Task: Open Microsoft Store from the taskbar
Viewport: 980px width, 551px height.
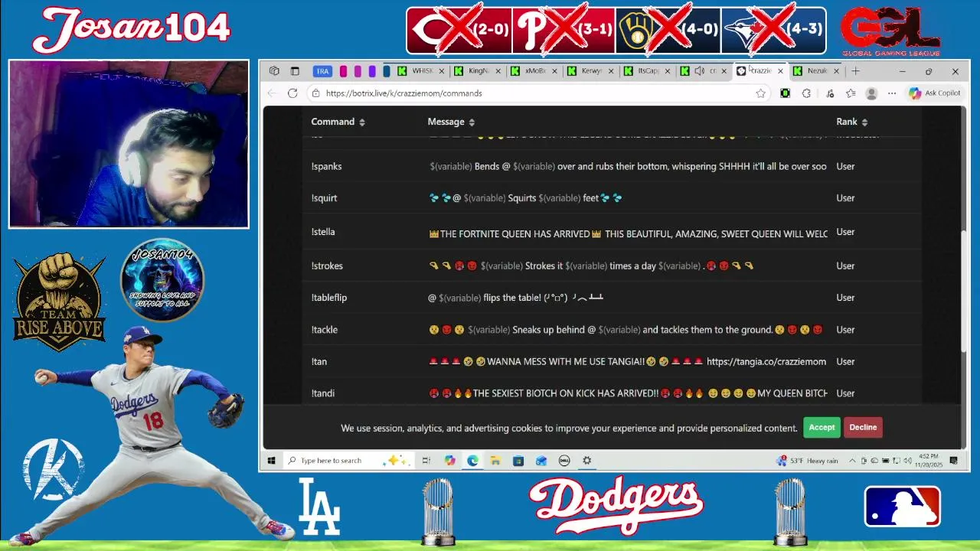Action: coord(518,461)
